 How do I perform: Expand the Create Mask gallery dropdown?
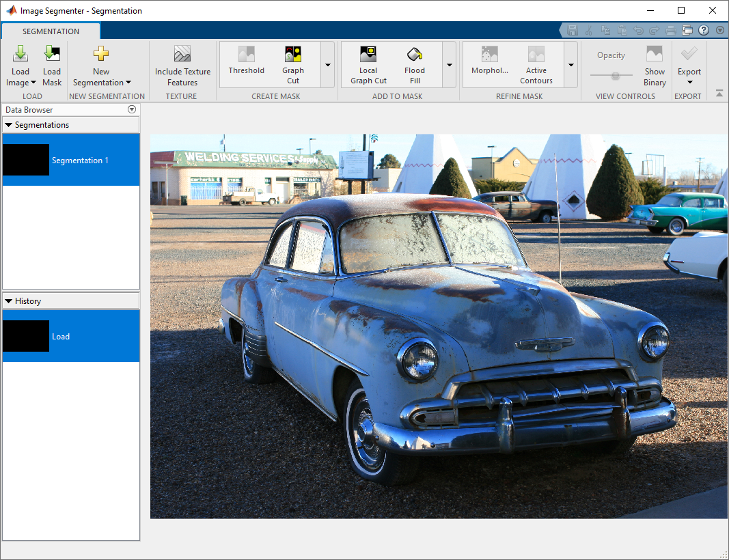pyautogui.click(x=327, y=65)
